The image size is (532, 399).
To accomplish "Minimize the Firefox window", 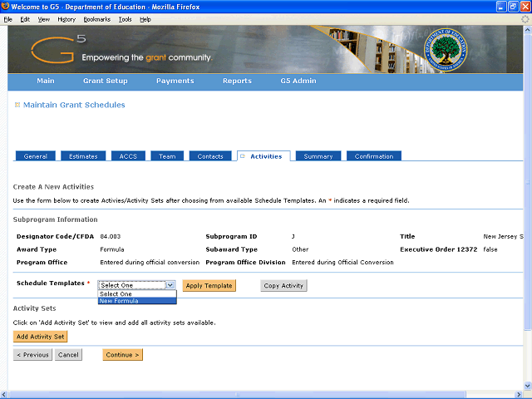I will point(501,7).
